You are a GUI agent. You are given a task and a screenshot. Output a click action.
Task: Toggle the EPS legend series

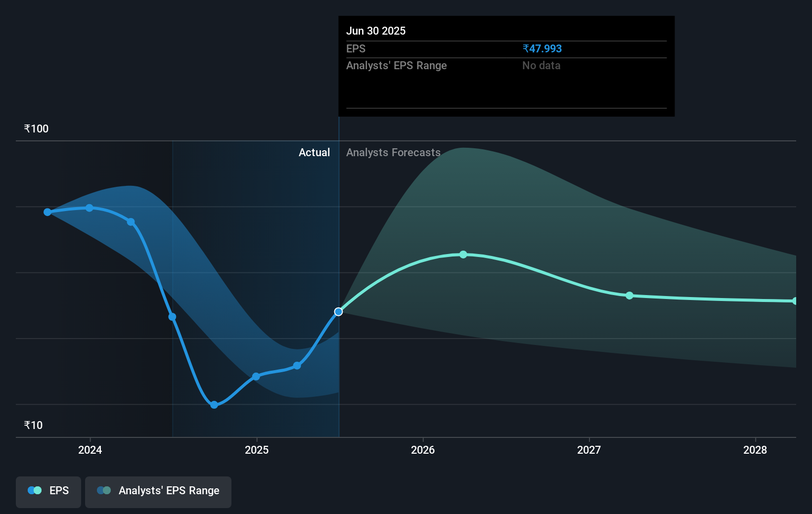coord(48,491)
